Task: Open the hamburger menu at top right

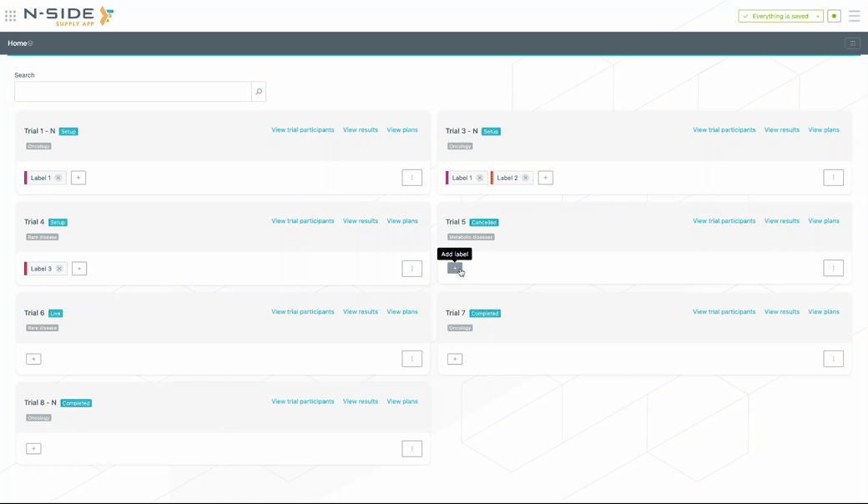Action: click(x=854, y=16)
